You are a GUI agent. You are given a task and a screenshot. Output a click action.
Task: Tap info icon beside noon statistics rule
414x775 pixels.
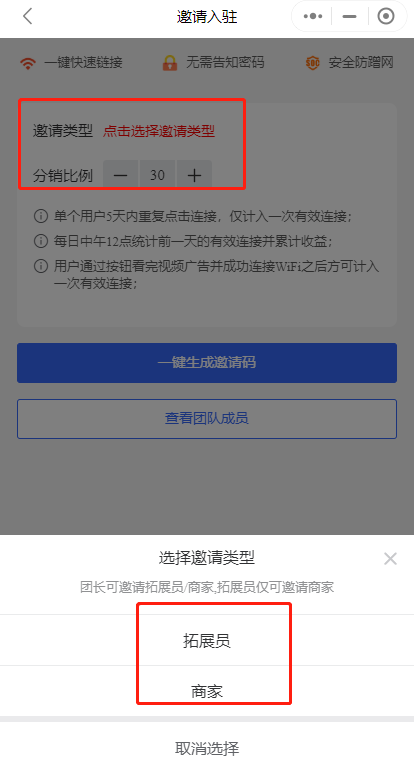[x=41, y=241]
